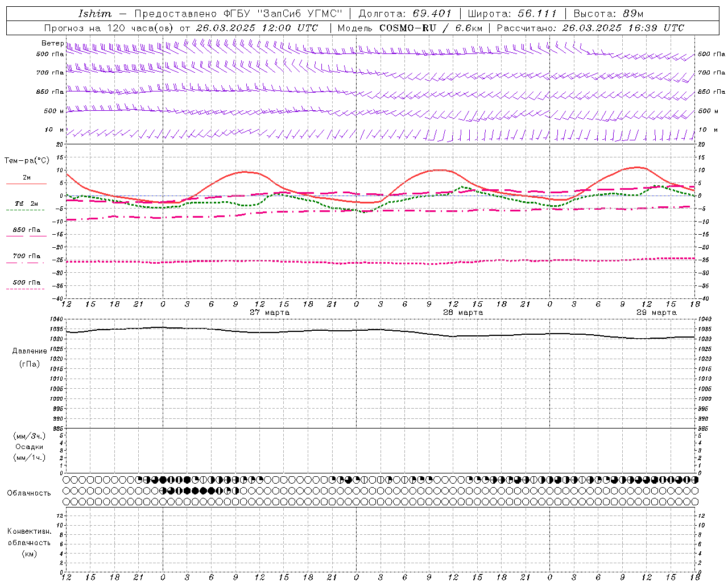Image resolution: width=728 pixels, height=582 pixels.
Task: Click the latitude value "Широта: 56.111"
Action: [x=512, y=14]
